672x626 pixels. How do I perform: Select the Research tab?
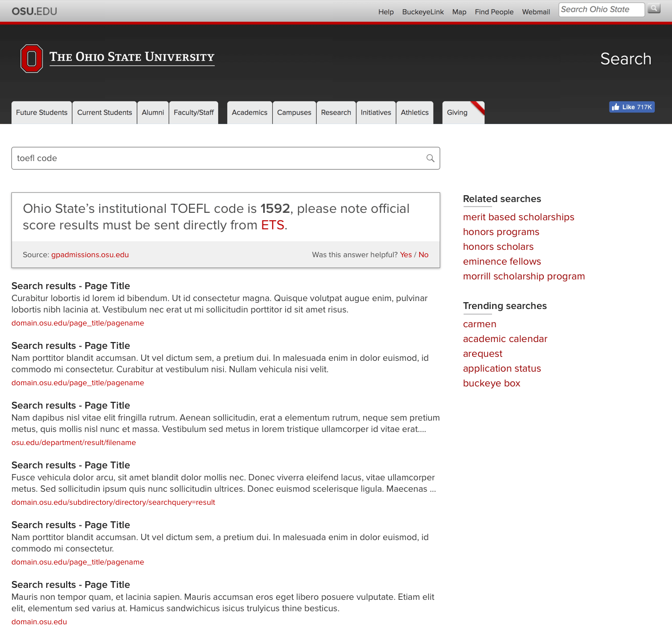(336, 113)
